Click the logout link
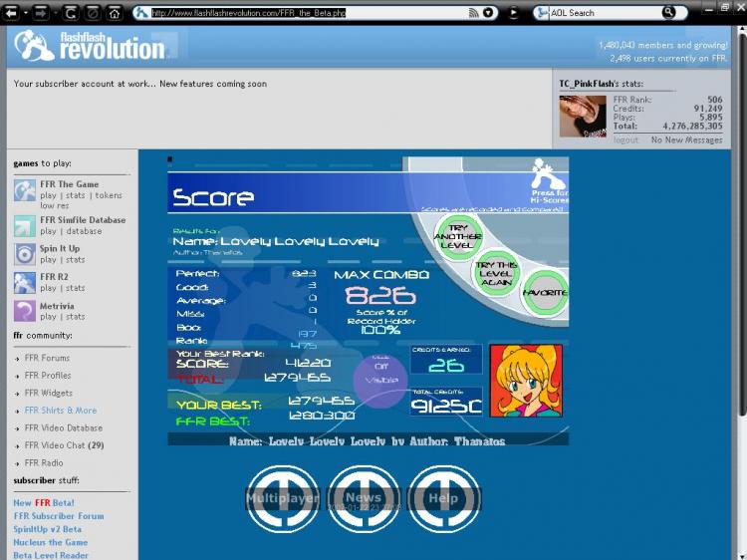Viewport: 747px width, 560px height. pyautogui.click(x=625, y=140)
